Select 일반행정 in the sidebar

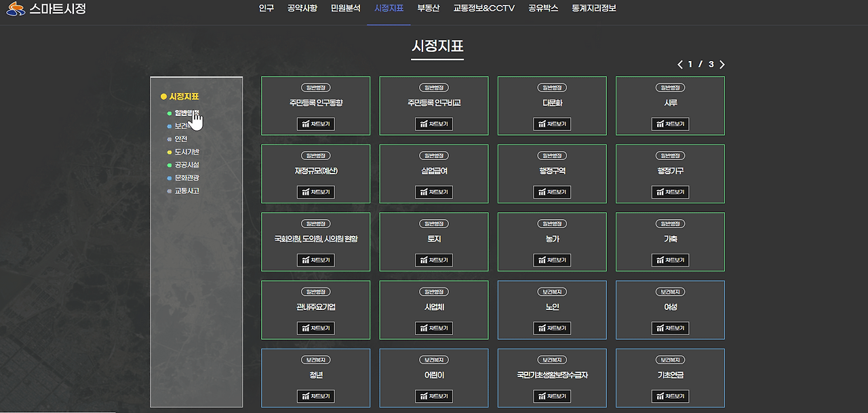point(186,113)
